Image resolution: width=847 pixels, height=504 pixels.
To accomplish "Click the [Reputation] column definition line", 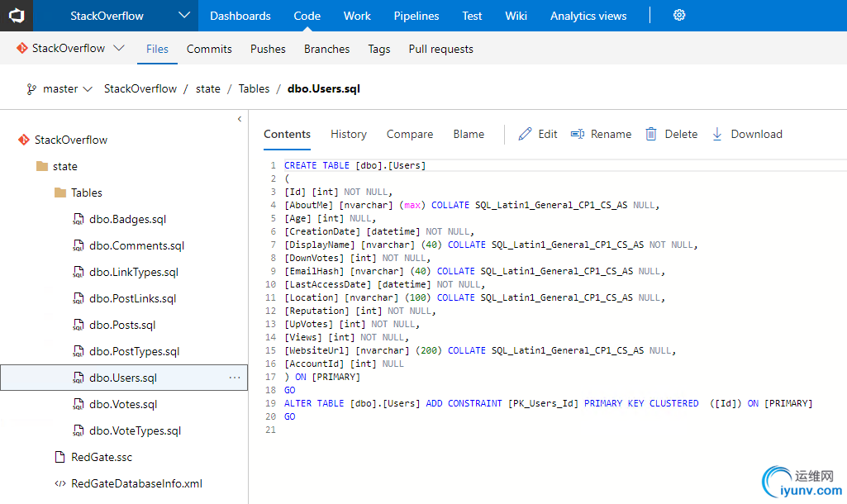I will 359,311.
